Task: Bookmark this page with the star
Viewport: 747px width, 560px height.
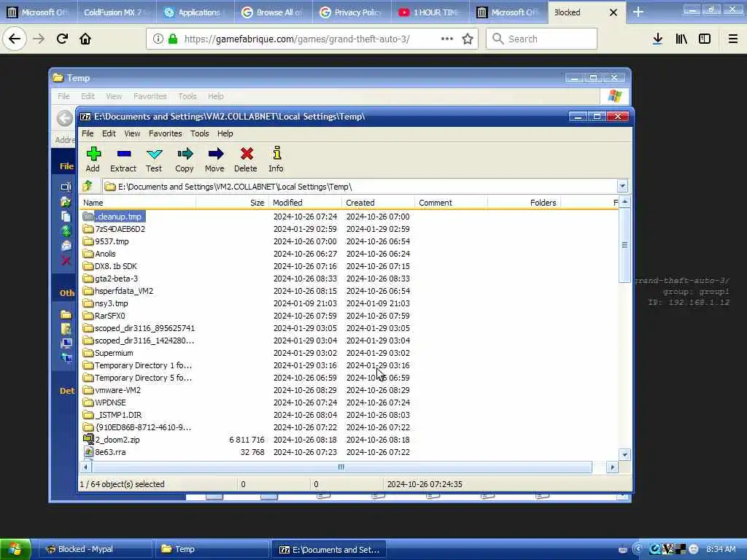Action: [468, 39]
